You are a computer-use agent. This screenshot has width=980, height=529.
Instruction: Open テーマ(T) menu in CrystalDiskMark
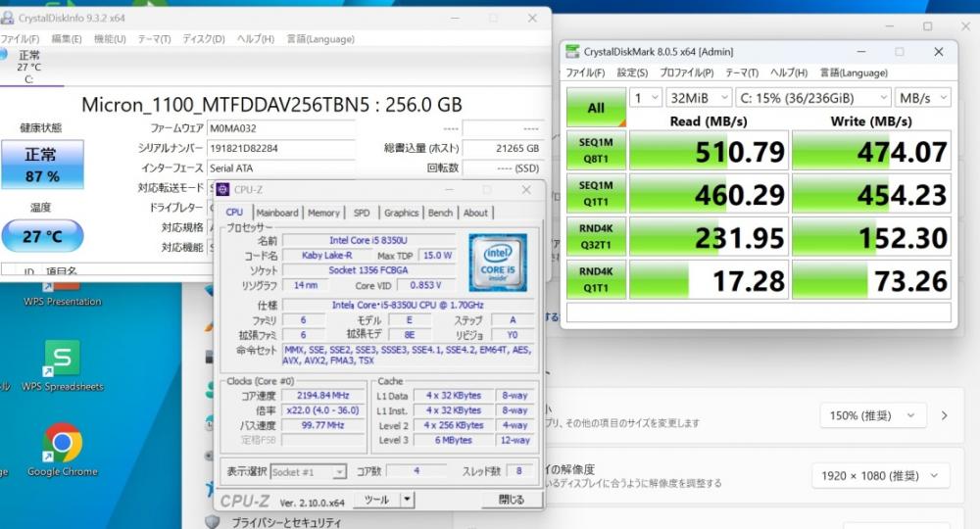tap(742, 73)
